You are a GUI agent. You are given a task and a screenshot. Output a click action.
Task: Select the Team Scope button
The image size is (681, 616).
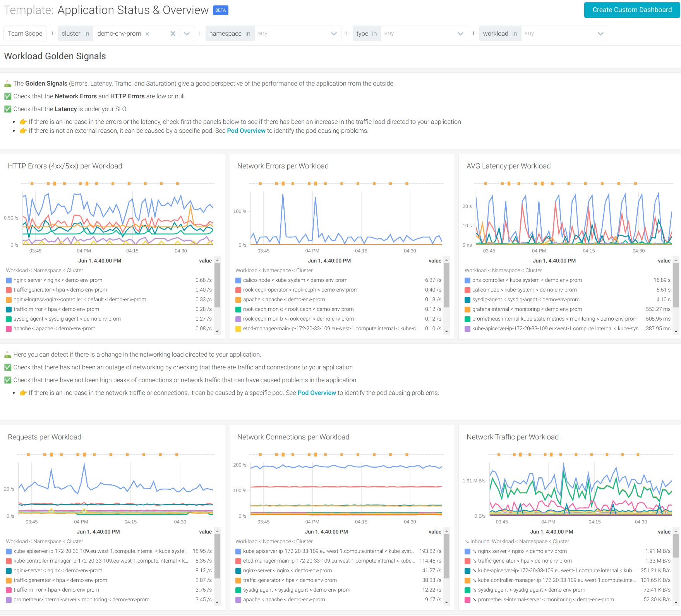pyautogui.click(x=25, y=34)
